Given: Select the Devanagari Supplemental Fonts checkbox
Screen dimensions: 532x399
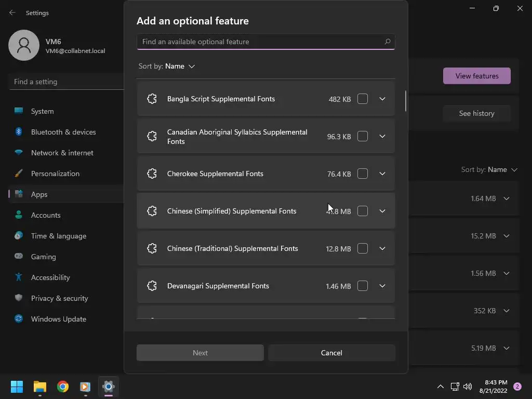Looking at the screenshot, I should click(363, 286).
